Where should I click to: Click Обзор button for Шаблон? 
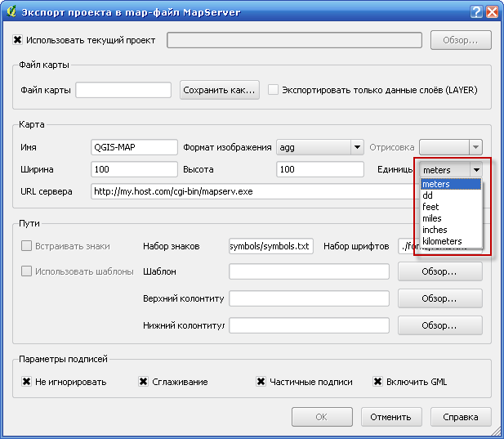[x=440, y=271]
